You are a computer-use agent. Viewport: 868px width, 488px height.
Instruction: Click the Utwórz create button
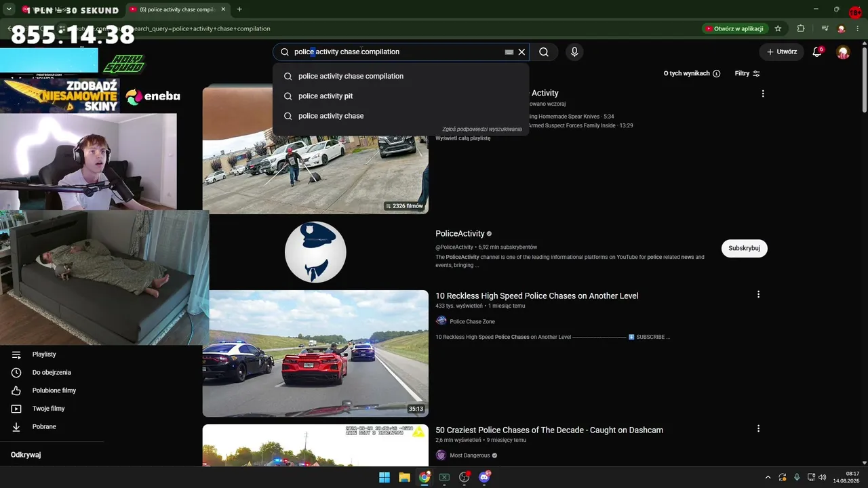coord(782,52)
